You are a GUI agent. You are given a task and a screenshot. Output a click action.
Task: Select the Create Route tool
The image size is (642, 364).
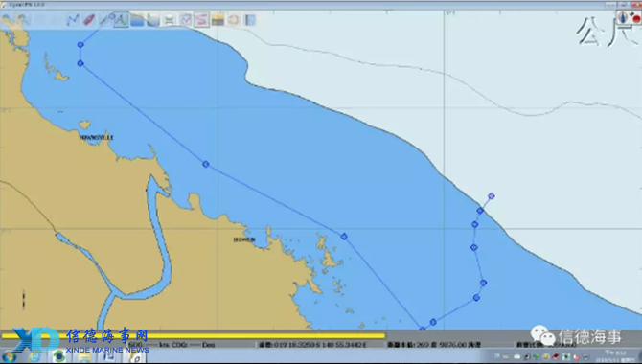click(73, 20)
